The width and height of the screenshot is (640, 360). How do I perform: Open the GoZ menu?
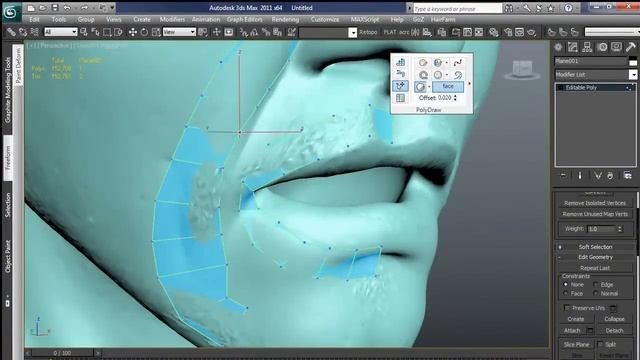pyautogui.click(x=418, y=20)
